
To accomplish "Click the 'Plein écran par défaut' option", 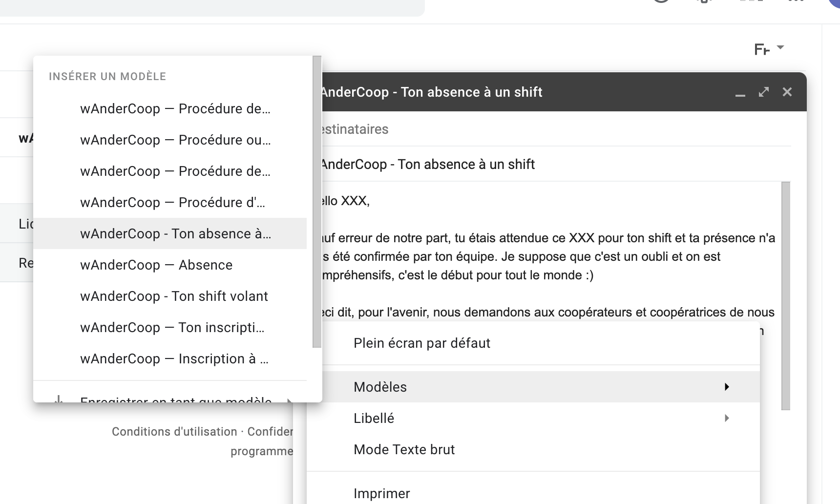I will (533, 343).
